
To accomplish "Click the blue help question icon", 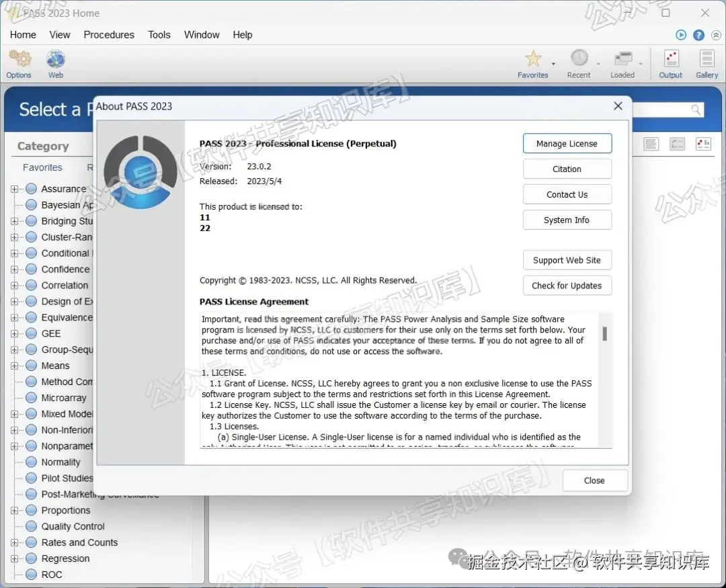I will tap(698, 35).
